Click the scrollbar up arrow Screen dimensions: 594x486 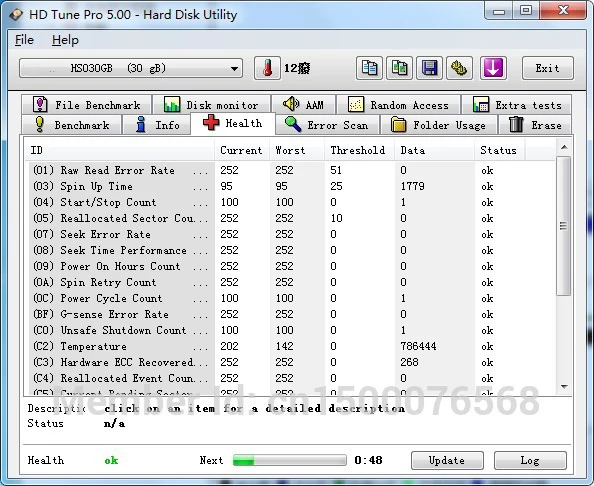coord(564,147)
